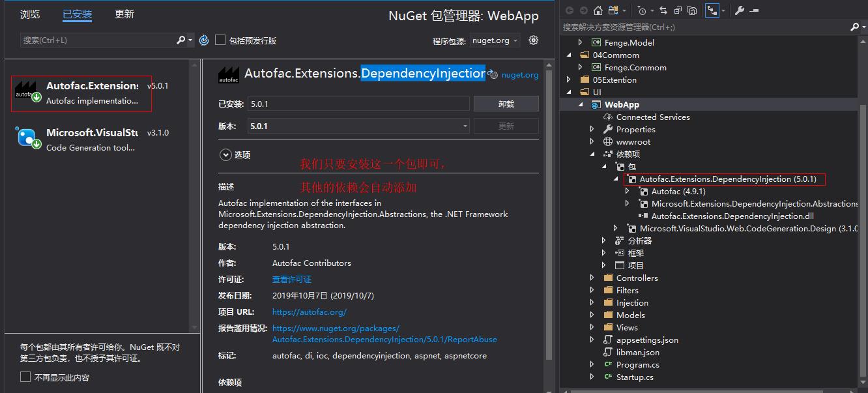Enable the include prerelease checkbox
This screenshot has height=393, width=868.
(x=220, y=40)
